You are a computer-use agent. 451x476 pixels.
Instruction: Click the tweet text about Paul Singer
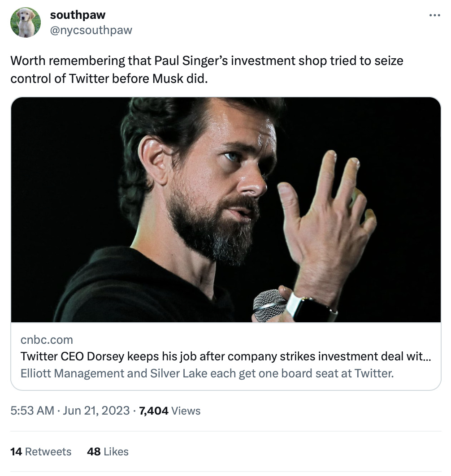[x=207, y=61]
